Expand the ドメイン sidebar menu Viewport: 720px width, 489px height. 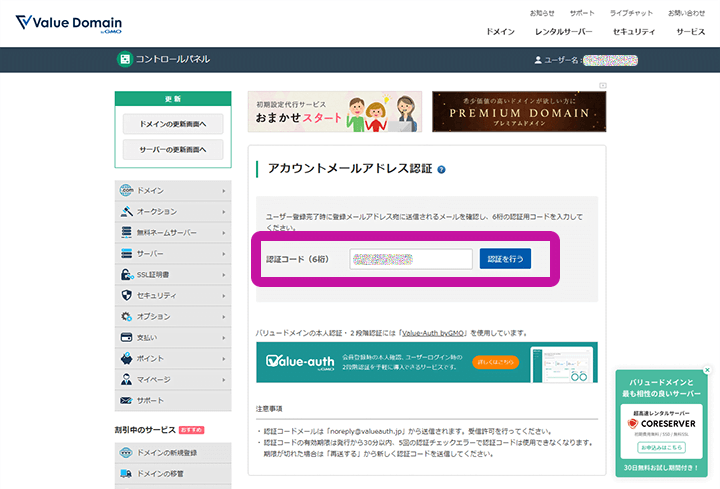click(173, 190)
